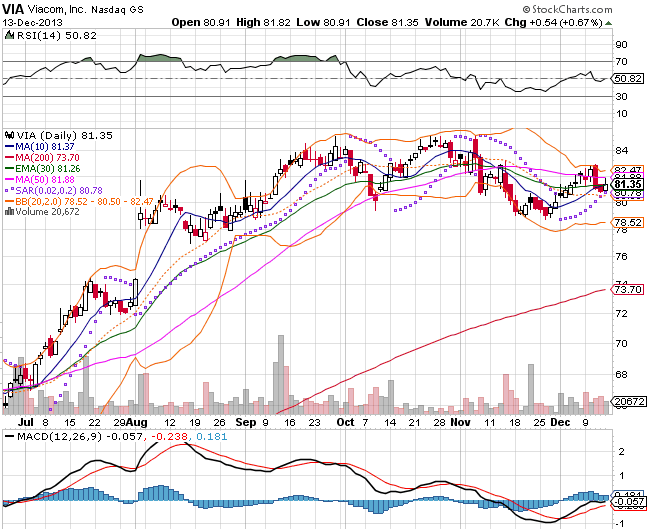Click the RSI(14) indicator icon
The height and width of the screenshot is (529, 650).
9,36
